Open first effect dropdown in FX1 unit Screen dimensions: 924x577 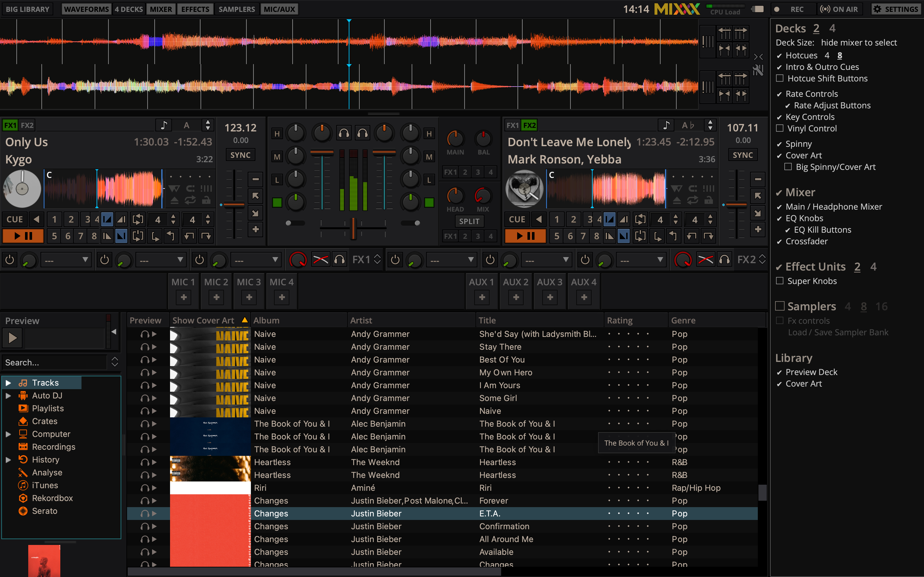click(x=66, y=260)
